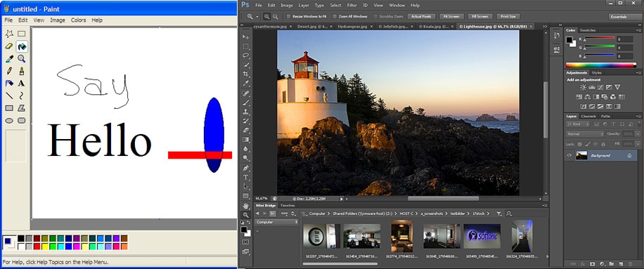
Task: Choose the Photoshop Type tool
Action: coord(245,177)
